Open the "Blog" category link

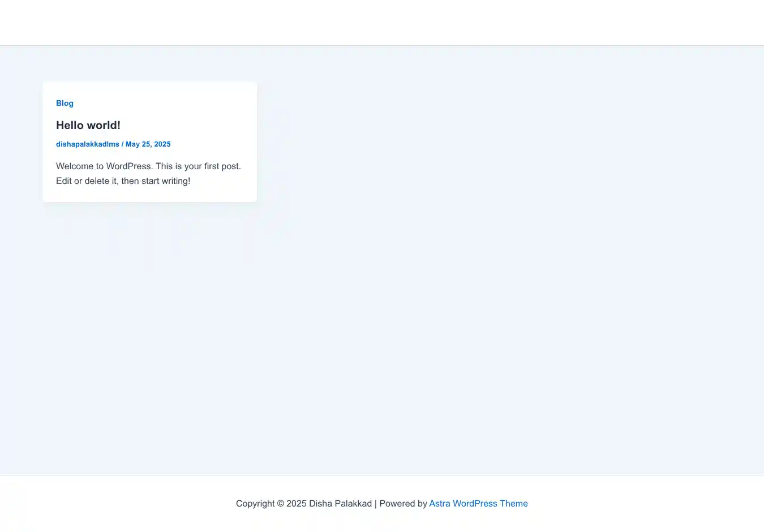(65, 103)
